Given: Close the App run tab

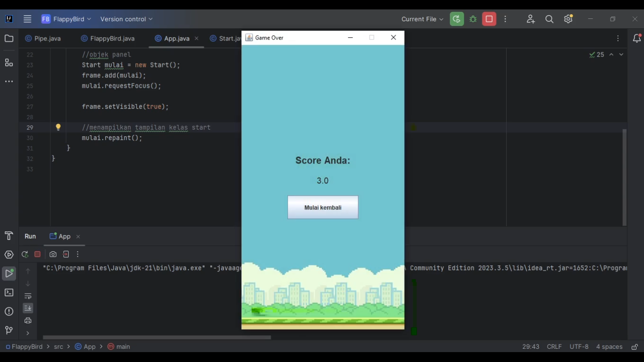Looking at the screenshot, I should coord(78,237).
